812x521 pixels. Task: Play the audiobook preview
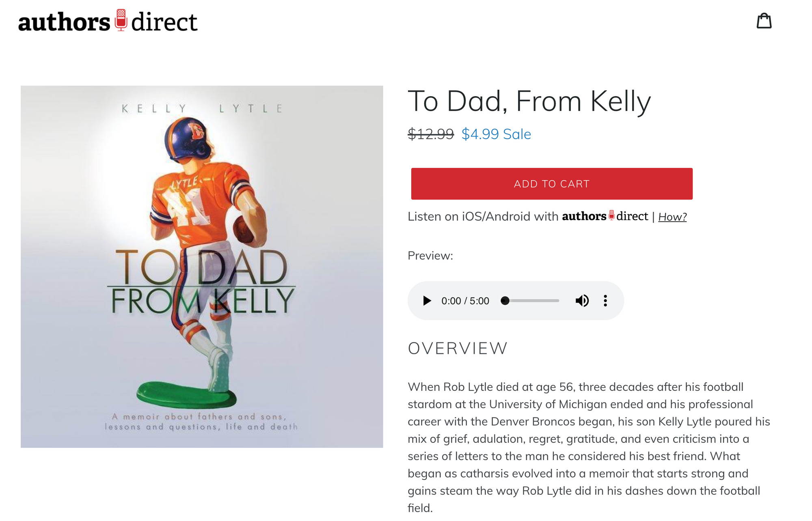[427, 301]
